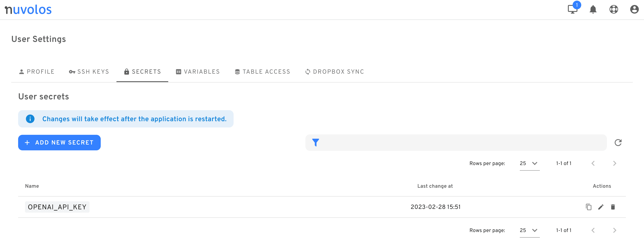Open the user account avatar menu
Viewport: 644px width, 248px height.
click(634, 10)
